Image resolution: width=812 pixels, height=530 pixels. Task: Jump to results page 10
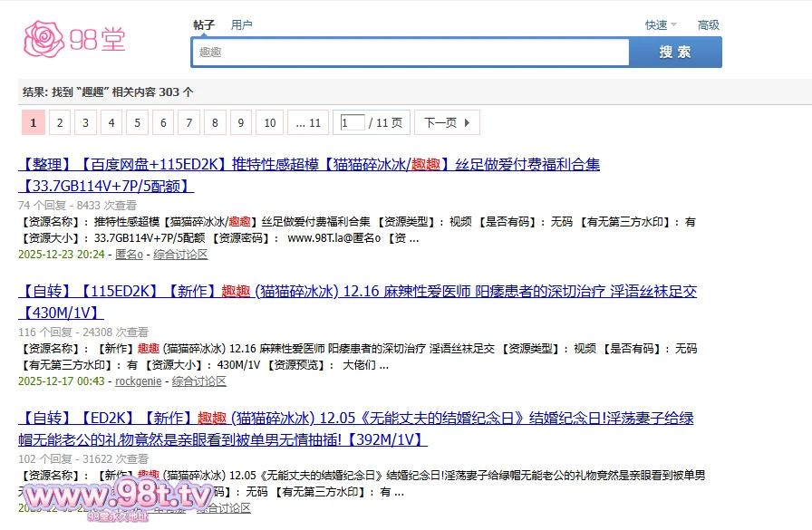click(269, 123)
